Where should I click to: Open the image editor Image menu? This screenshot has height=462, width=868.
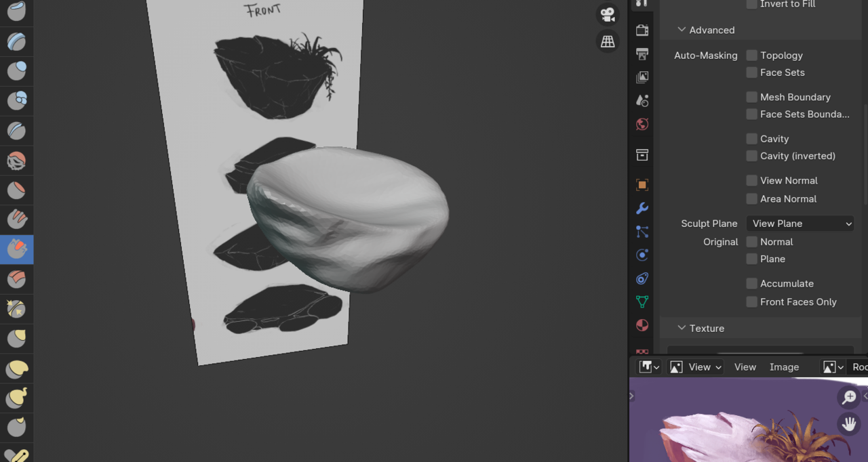click(784, 367)
